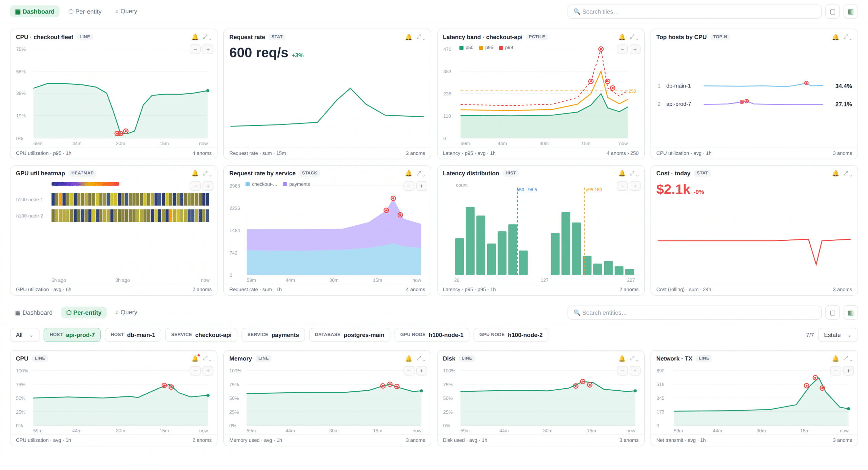The image size is (868, 470).
Task: Click the bell on Memory tile
Action: pyautogui.click(x=409, y=358)
